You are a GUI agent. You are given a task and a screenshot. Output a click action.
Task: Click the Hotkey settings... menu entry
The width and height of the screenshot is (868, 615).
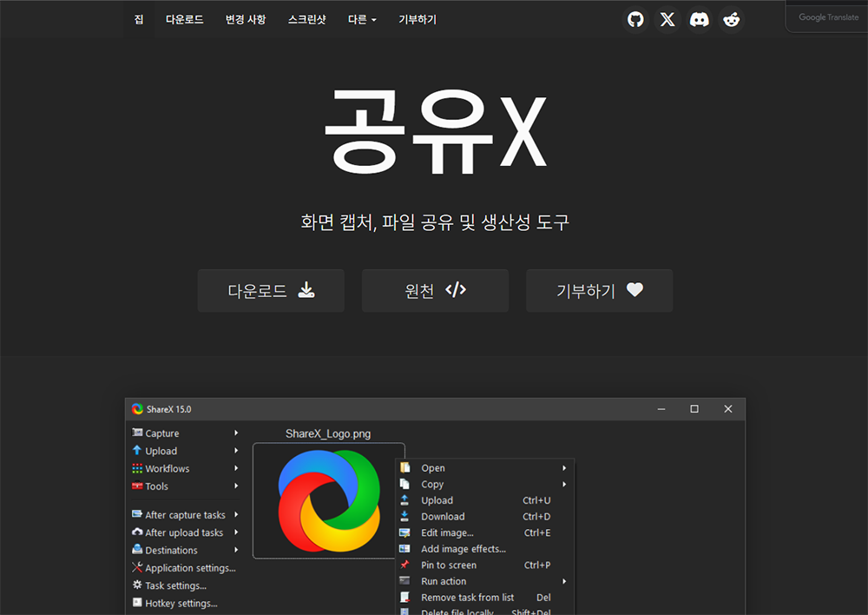181,604
